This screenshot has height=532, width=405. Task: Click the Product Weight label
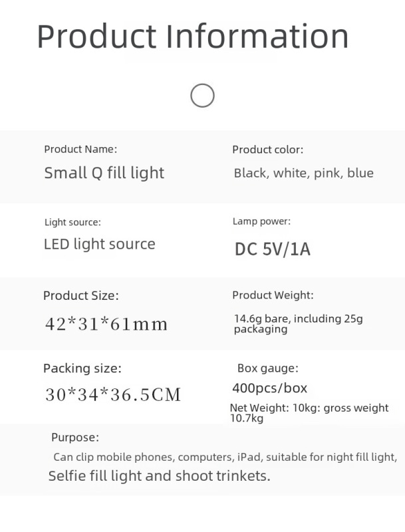click(x=273, y=295)
